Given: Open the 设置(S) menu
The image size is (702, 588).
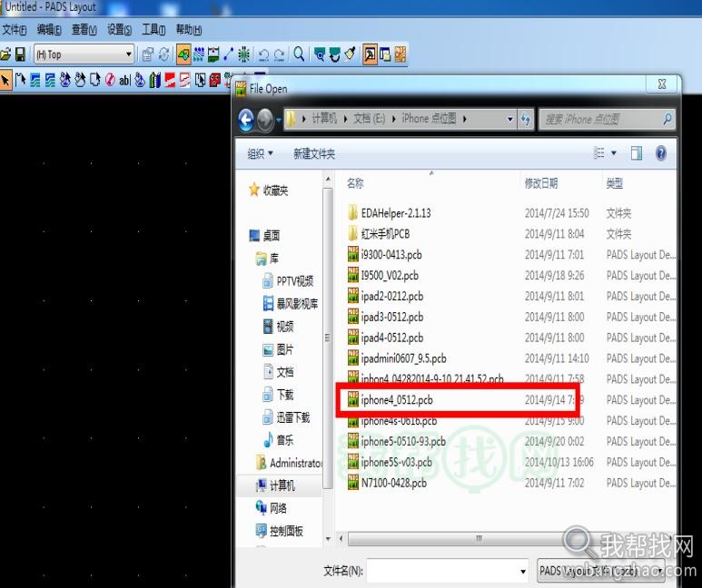Looking at the screenshot, I should click(x=119, y=30).
